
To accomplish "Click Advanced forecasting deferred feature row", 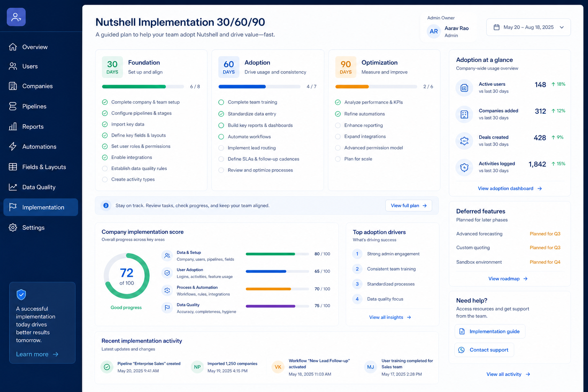I will coord(508,234).
